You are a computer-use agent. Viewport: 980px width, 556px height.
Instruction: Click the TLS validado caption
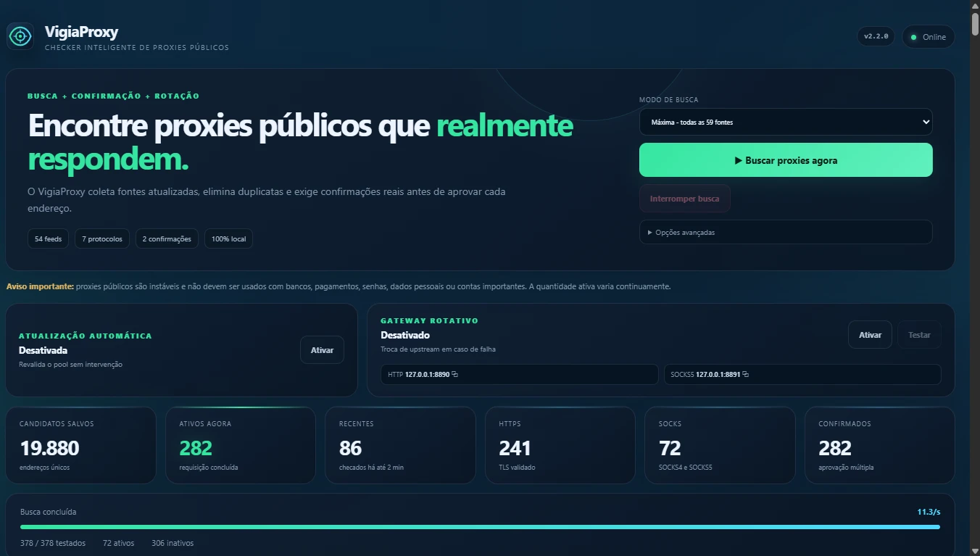pos(517,468)
